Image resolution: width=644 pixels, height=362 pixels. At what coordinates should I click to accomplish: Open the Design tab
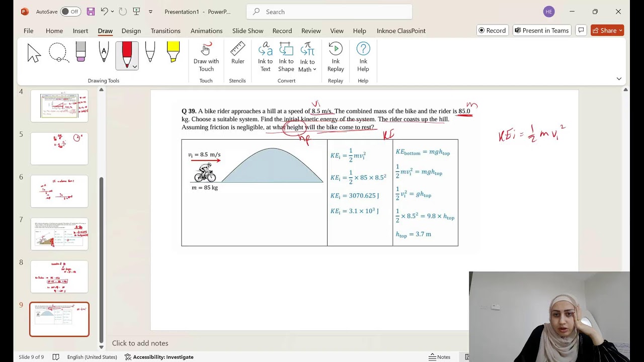(x=131, y=31)
